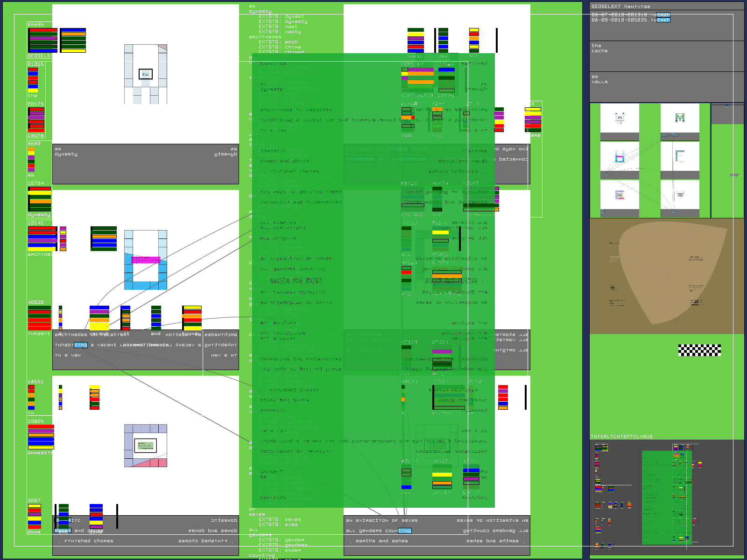Image resolution: width=747 pixels, height=560 pixels.
Task: Click the 8620 'as' color stack
Action: (x=31, y=160)
